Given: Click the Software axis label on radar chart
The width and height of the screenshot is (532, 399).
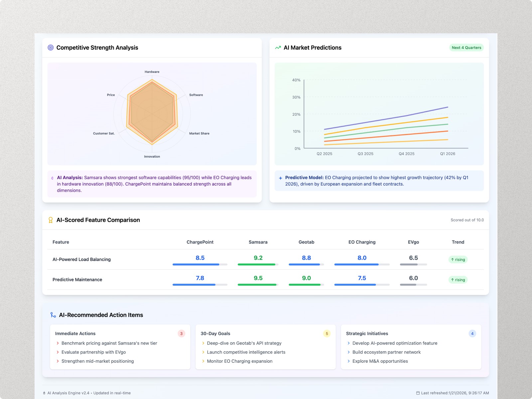Looking at the screenshot, I should (196, 95).
